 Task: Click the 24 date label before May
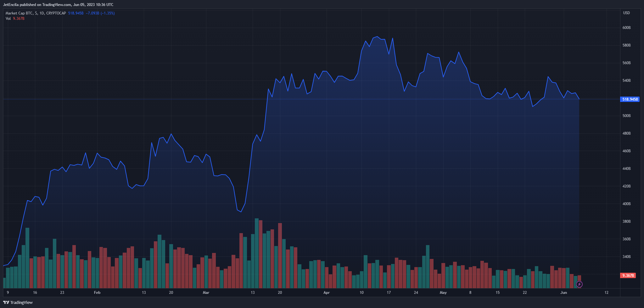416,293
